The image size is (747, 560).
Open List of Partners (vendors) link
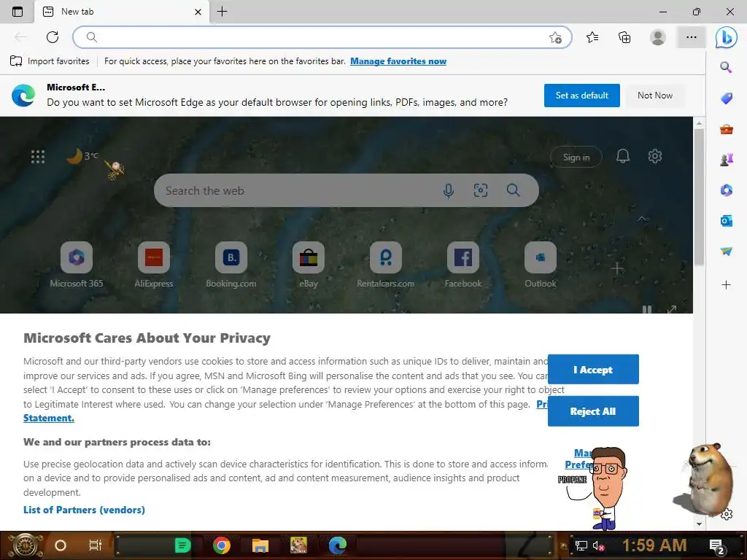pyautogui.click(x=84, y=510)
